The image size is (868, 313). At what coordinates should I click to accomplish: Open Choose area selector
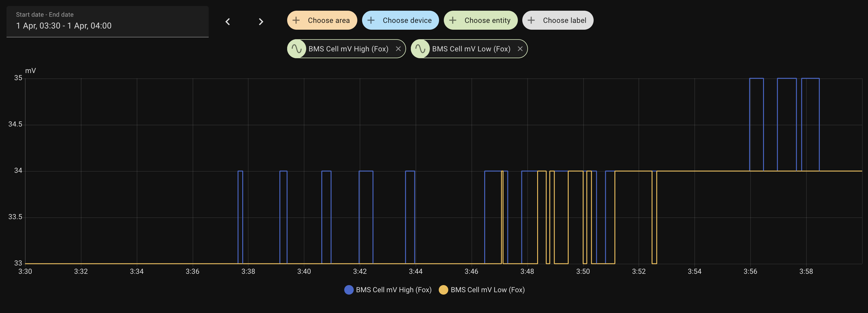(x=328, y=20)
